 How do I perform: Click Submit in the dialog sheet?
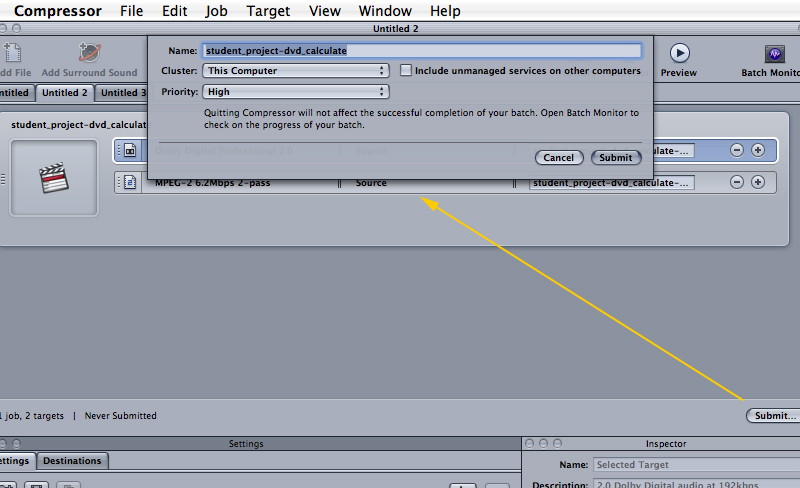click(615, 157)
